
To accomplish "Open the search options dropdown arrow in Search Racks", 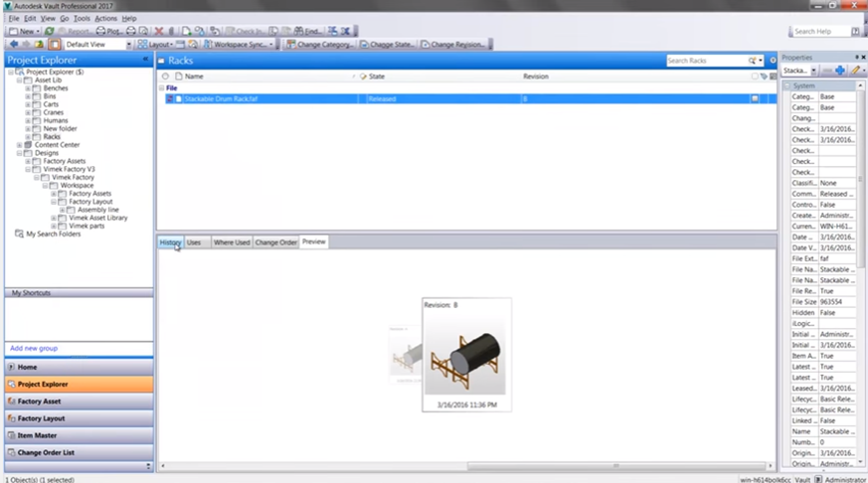I will (761, 61).
